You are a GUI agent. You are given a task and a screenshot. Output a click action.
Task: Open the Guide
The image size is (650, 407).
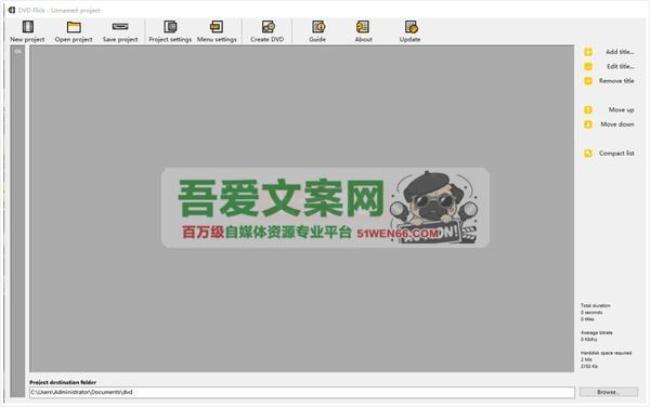click(318, 31)
